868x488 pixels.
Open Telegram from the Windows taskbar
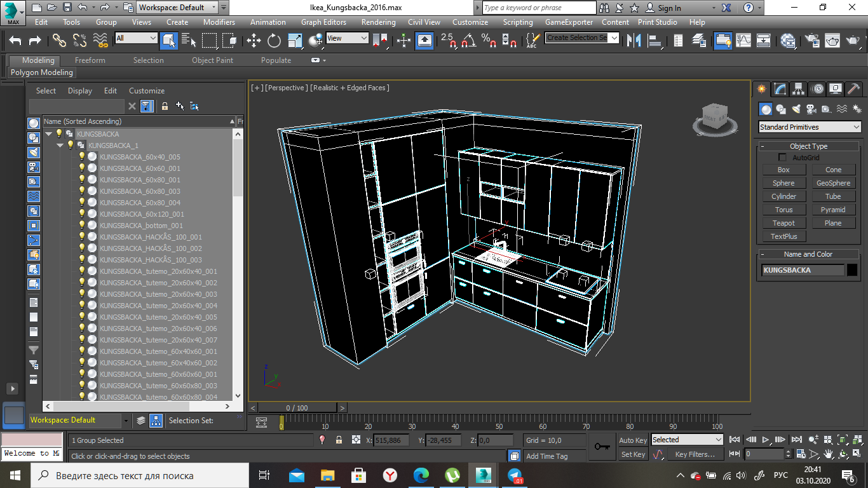[x=515, y=475]
